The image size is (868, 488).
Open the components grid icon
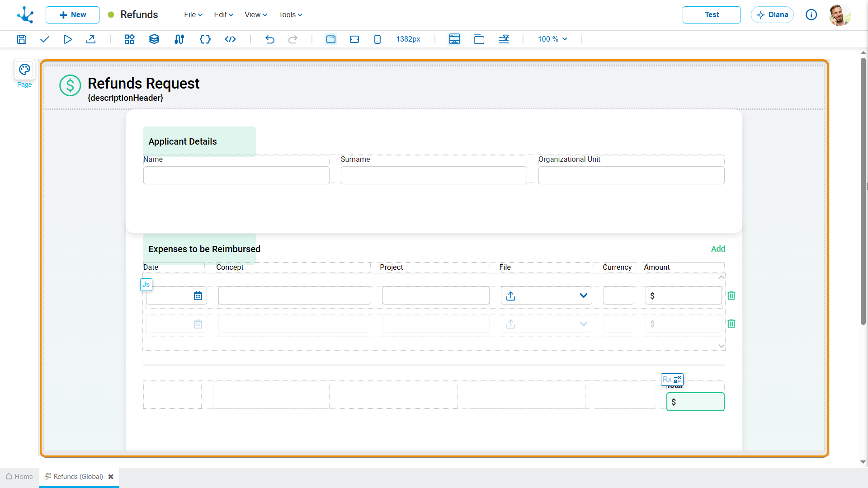(130, 39)
